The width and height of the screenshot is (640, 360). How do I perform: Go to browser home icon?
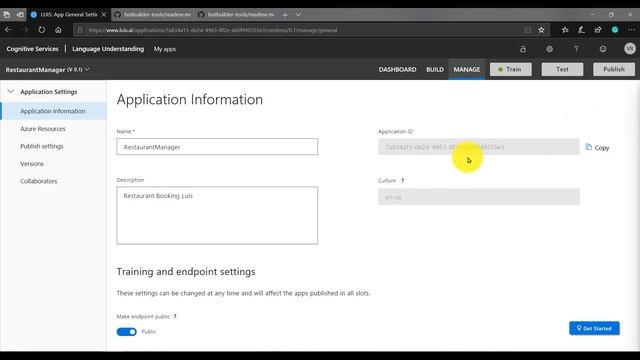58,30
